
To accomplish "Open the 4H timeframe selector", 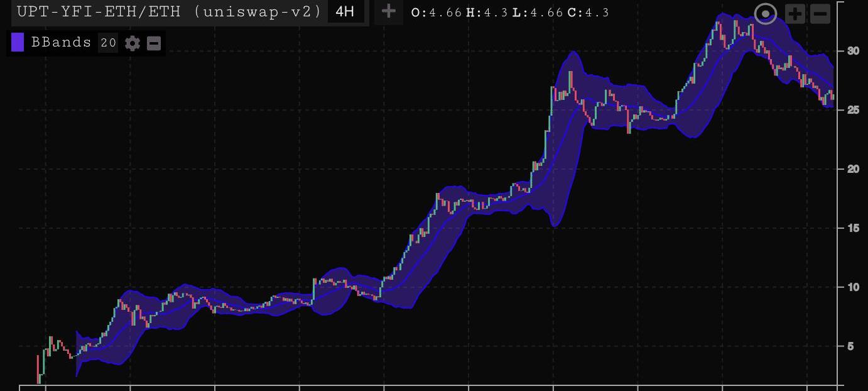I will click(x=345, y=11).
